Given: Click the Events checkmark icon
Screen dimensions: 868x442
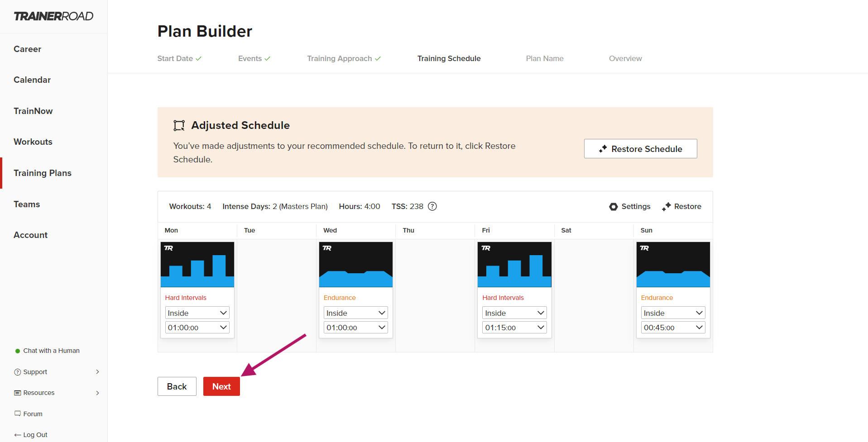Looking at the screenshot, I should click(x=268, y=58).
